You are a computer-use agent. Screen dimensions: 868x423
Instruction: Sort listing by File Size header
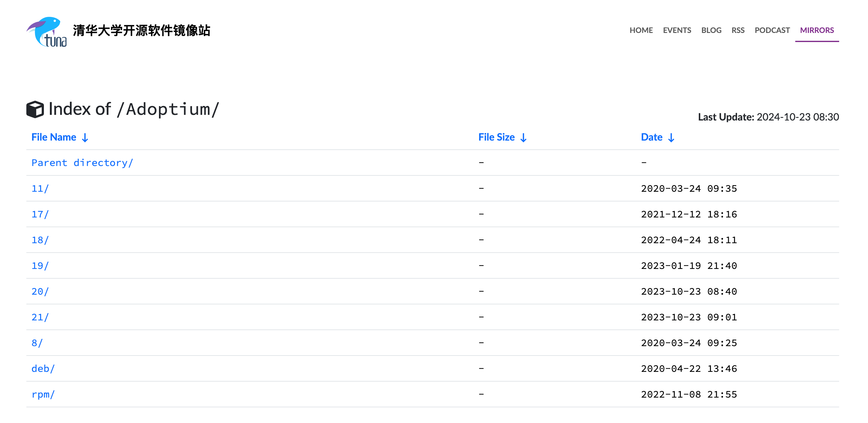[496, 137]
